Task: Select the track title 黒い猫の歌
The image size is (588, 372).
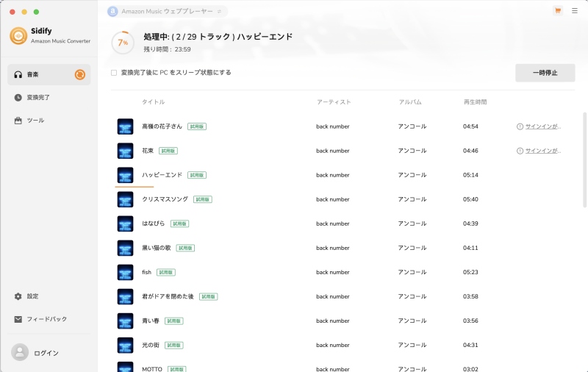Action: 157,248
